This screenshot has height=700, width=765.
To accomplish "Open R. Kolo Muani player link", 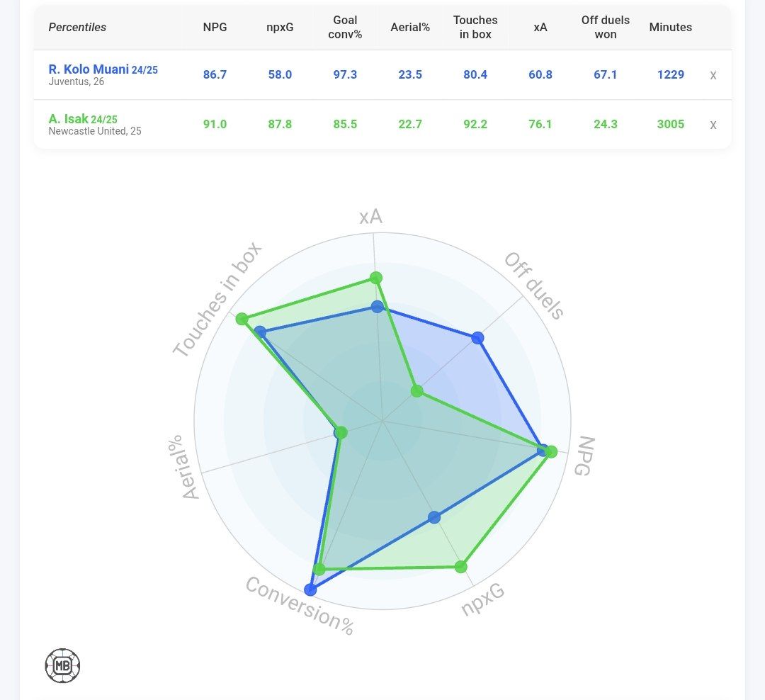I will pos(89,69).
